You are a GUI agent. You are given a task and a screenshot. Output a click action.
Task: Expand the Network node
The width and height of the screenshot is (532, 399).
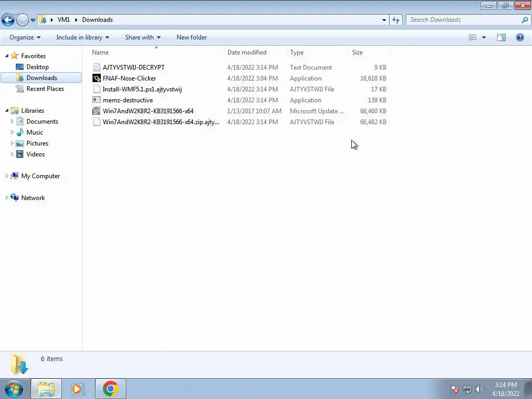pyautogui.click(x=7, y=197)
